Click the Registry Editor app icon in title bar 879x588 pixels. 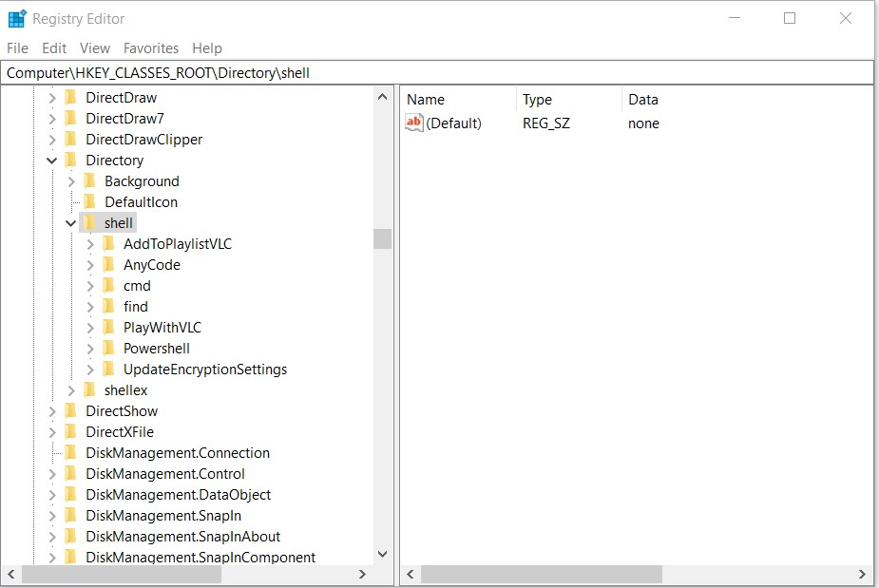tap(16, 19)
